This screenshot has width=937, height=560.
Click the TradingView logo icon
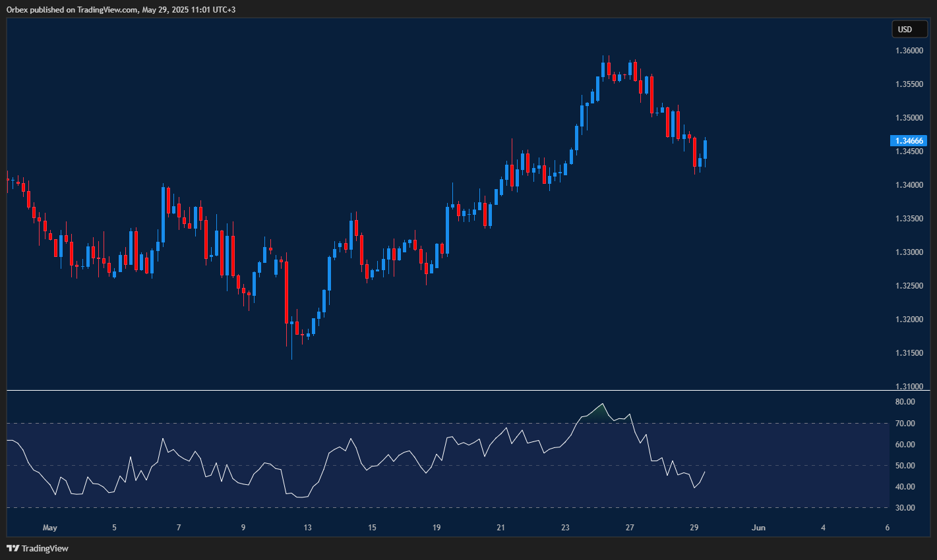click(12, 548)
